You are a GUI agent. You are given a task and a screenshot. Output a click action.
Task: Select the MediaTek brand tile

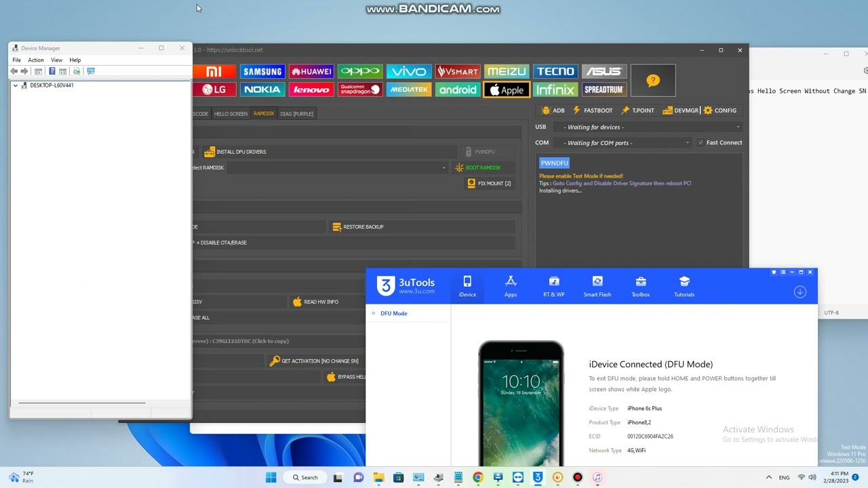pos(409,89)
